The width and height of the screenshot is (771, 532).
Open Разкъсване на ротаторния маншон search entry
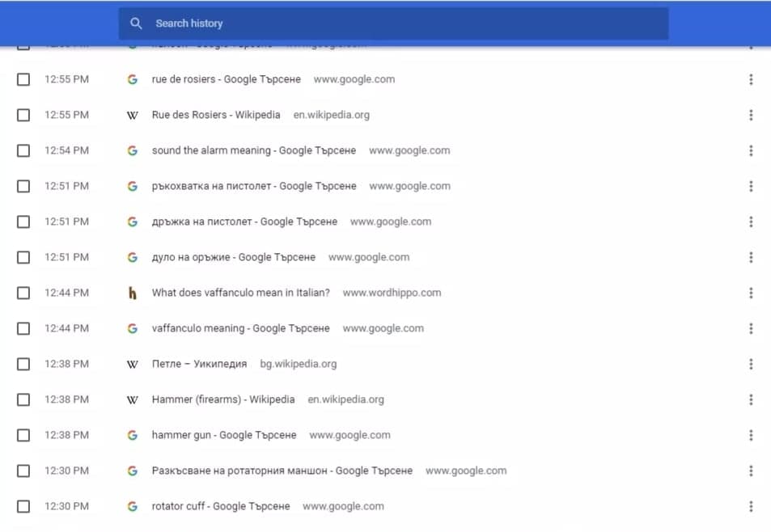click(282, 471)
